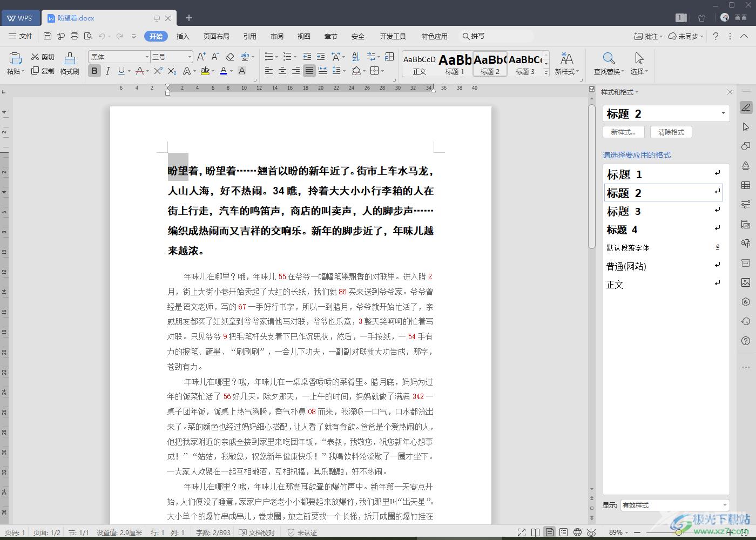Screen dimensions: 756x540
Task: Toggle outline view in status bar
Action: 563,532
